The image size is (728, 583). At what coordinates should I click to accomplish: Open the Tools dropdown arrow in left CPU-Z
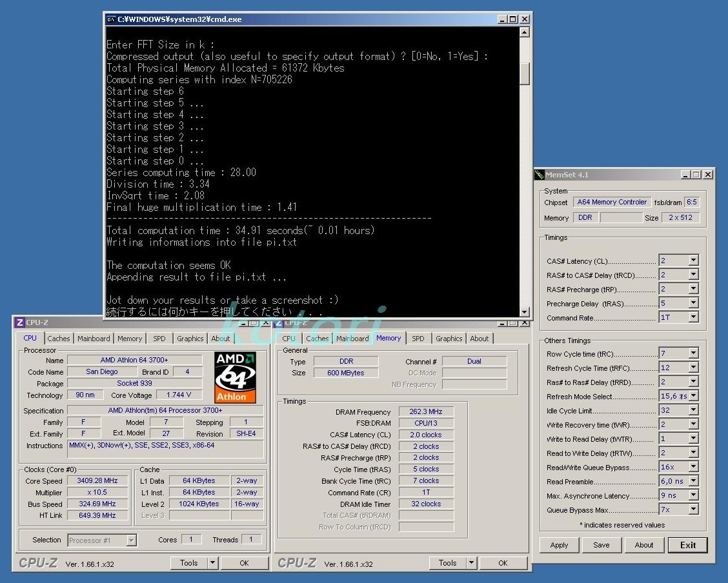pyautogui.click(x=212, y=563)
